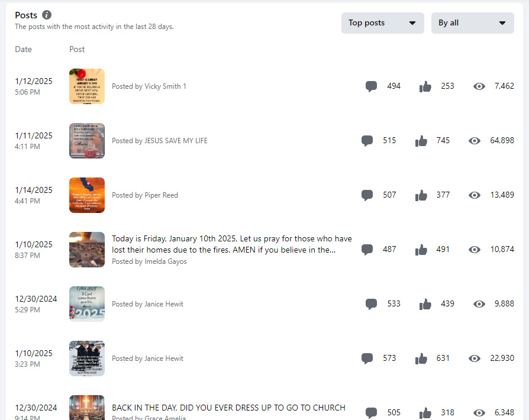Click Posted by JESUS SAVE MY LIFE

[160, 141]
